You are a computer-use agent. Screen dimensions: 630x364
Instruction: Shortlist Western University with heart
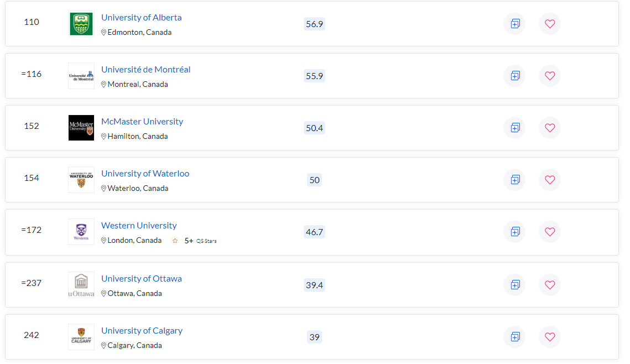point(550,232)
